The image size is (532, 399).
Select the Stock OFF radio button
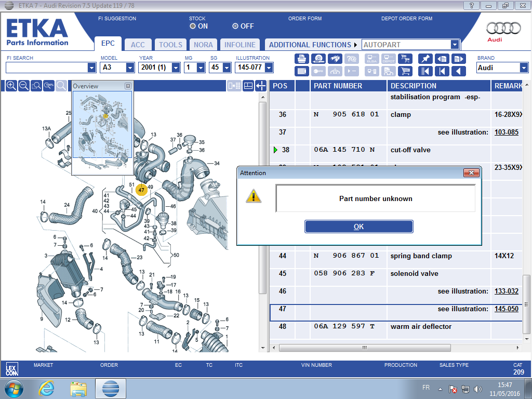235,26
